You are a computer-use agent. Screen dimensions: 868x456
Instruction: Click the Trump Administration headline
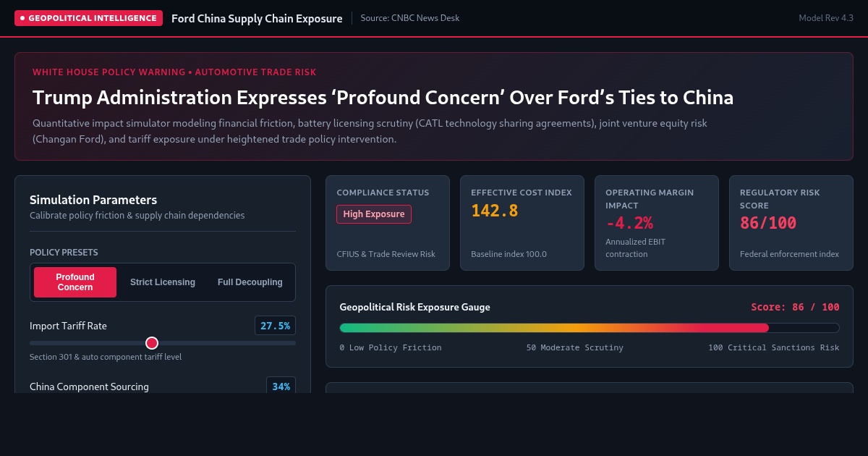383,97
